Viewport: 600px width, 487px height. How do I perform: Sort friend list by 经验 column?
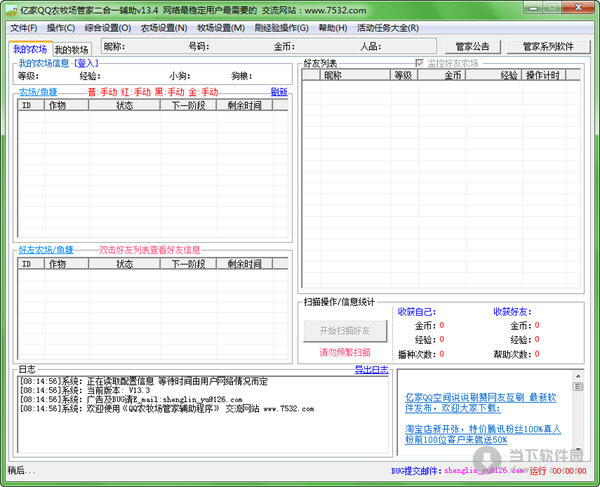[x=494, y=75]
